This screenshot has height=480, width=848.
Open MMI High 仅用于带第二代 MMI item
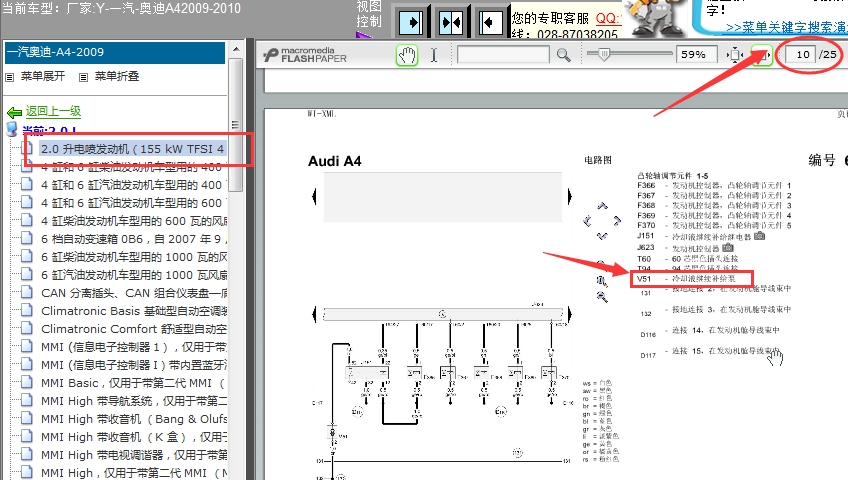[x=134, y=473]
